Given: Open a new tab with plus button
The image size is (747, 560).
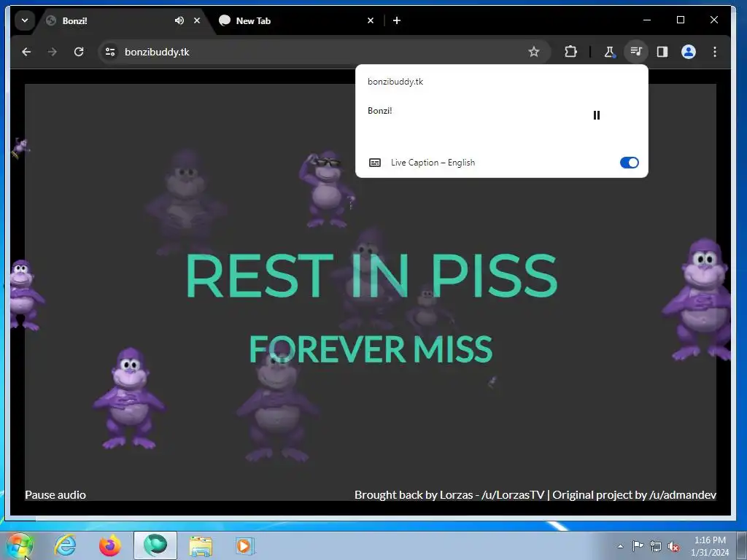Looking at the screenshot, I should (397, 20).
